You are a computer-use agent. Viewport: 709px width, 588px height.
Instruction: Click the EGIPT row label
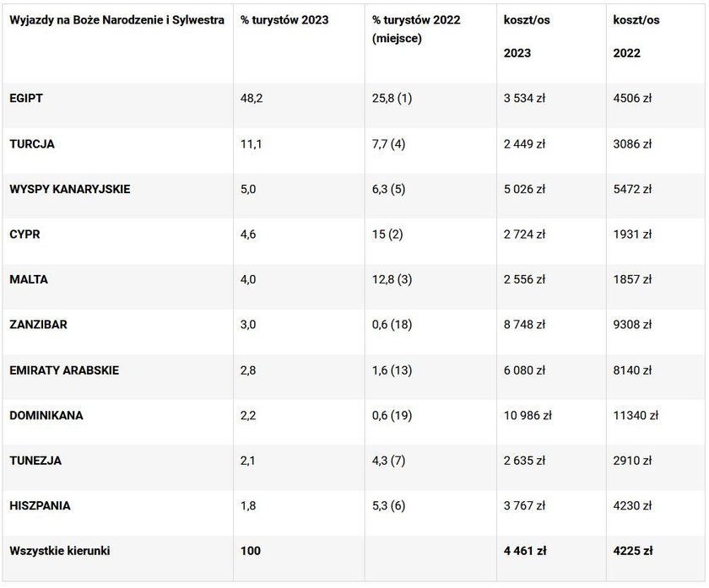pyautogui.click(x=26, y=98)
